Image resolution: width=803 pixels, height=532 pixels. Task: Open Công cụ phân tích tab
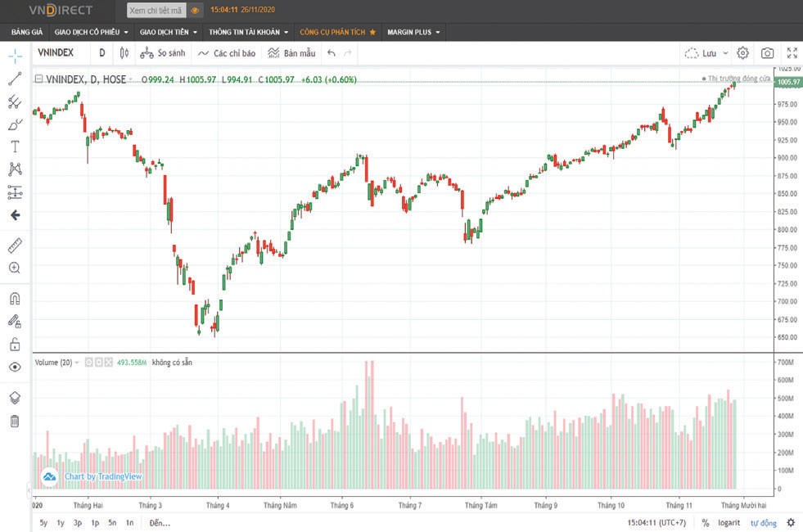click(x=337, y=32)
